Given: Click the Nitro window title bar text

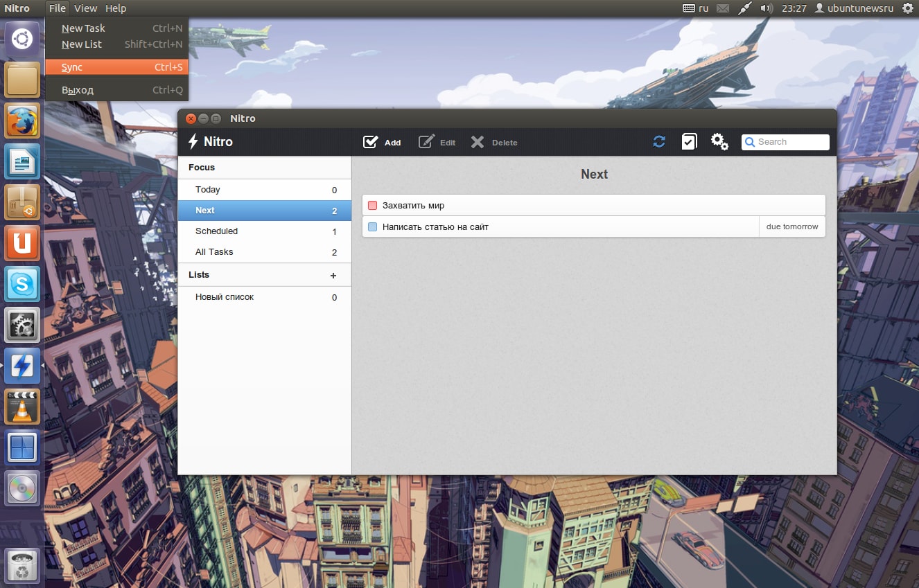Looking at the screenshot, I should point(243,118).
